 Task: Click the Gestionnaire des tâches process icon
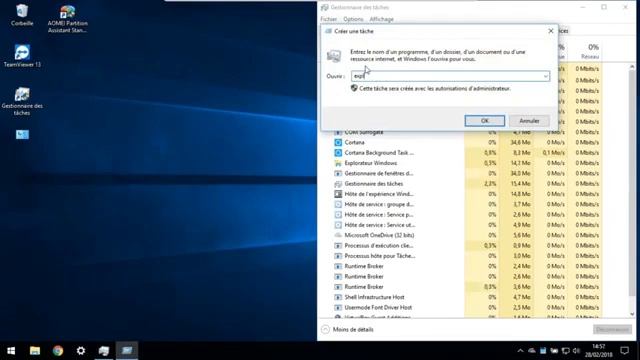(x=338, y=184)
